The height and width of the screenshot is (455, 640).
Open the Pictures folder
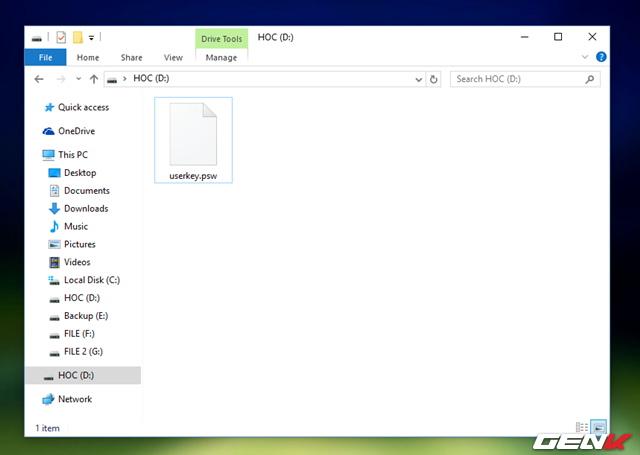(80, 244)
